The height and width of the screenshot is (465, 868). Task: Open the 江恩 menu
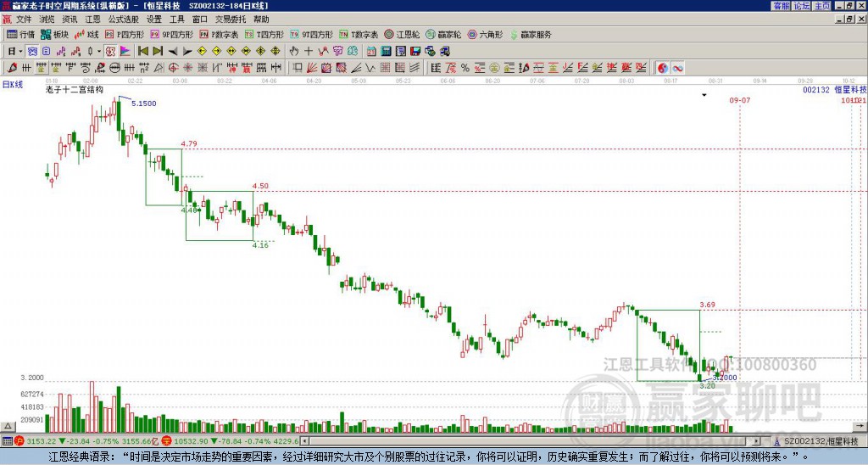pos(92,20)
